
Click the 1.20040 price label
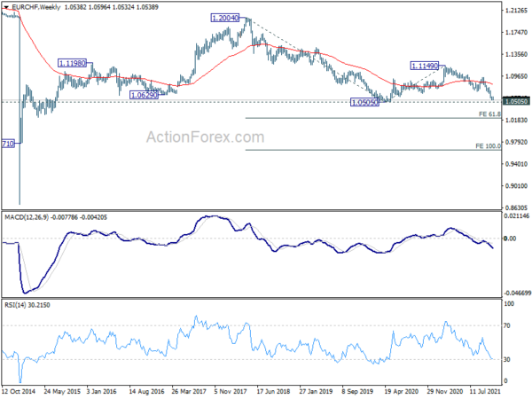225,18
